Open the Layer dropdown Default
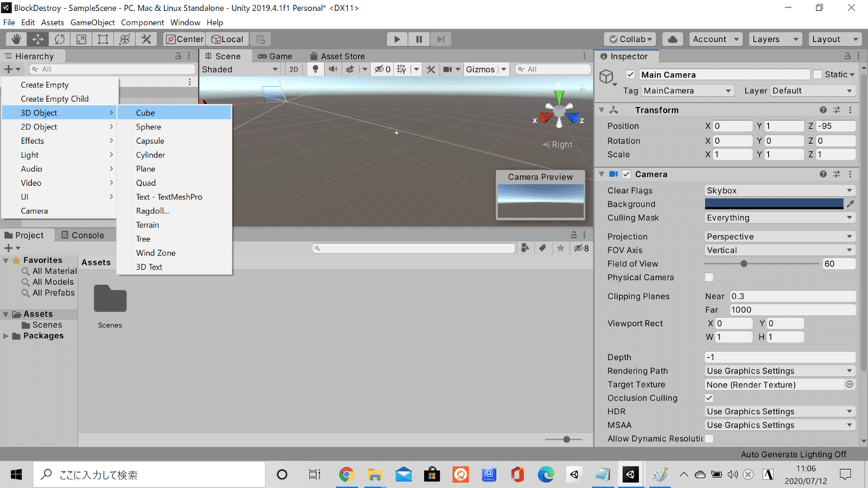 click(812, 90)
